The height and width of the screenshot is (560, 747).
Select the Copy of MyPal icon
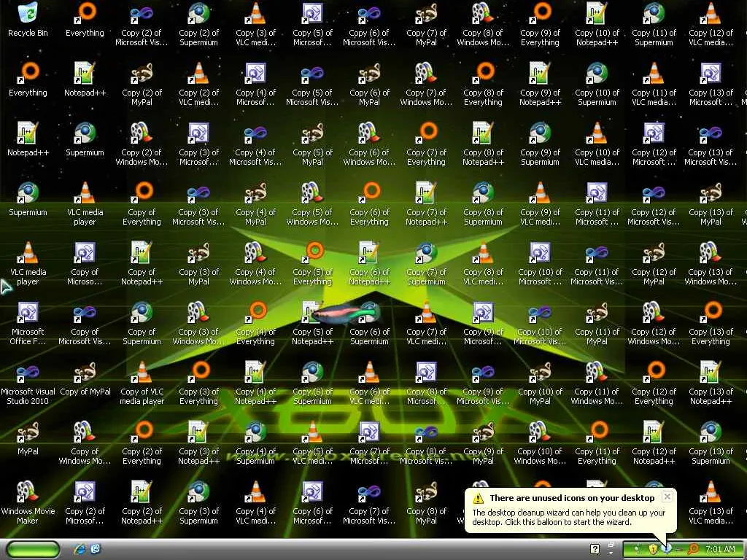85,378
